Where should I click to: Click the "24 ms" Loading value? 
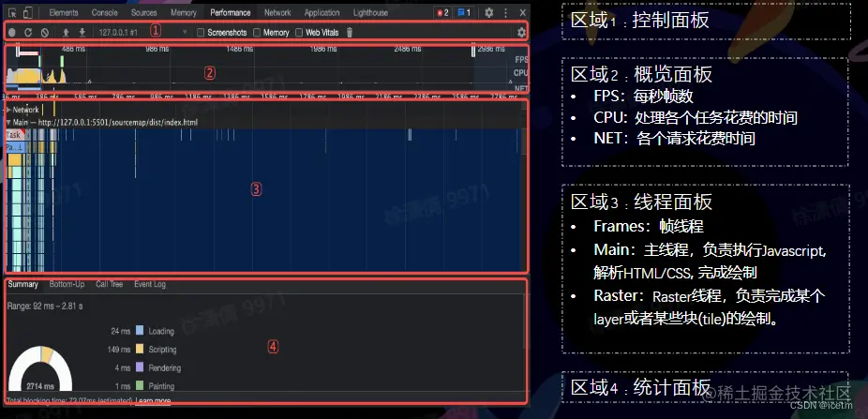click(x=121, y=331)
